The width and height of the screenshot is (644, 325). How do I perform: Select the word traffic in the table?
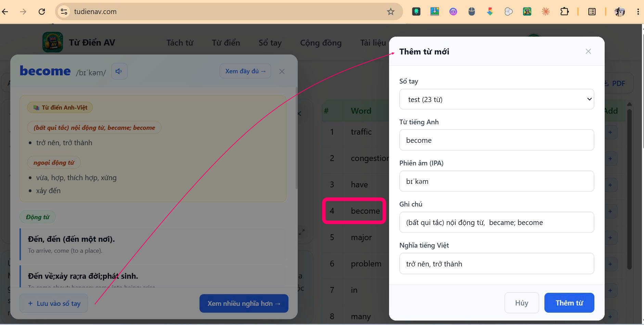(x=361, y=132)
